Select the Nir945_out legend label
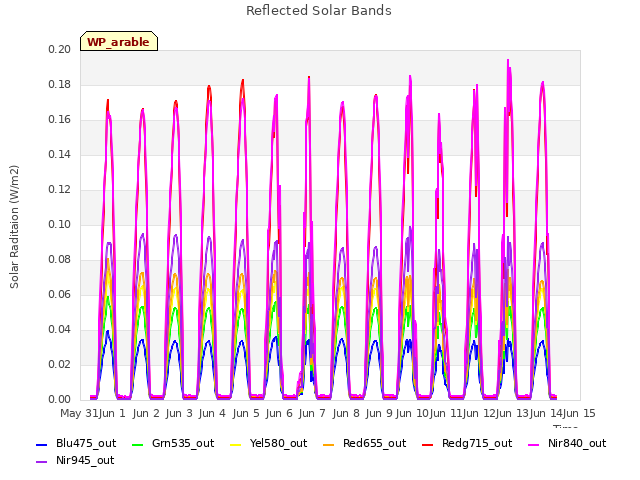Viewport: 640px width, 480px height. (85, 460)
